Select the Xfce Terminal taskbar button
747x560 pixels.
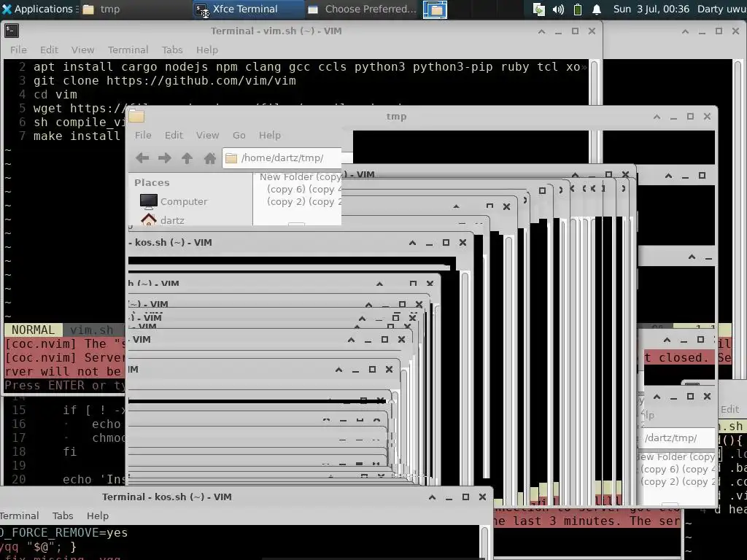248,9
